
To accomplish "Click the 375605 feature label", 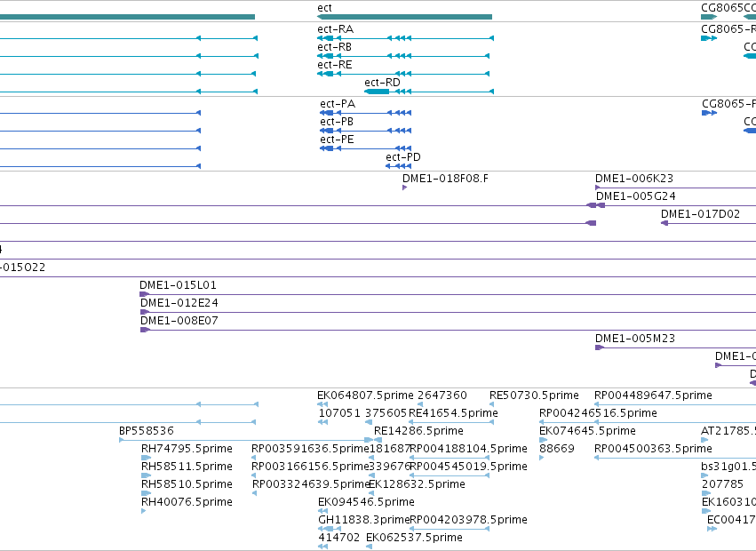I will (386, 414).
